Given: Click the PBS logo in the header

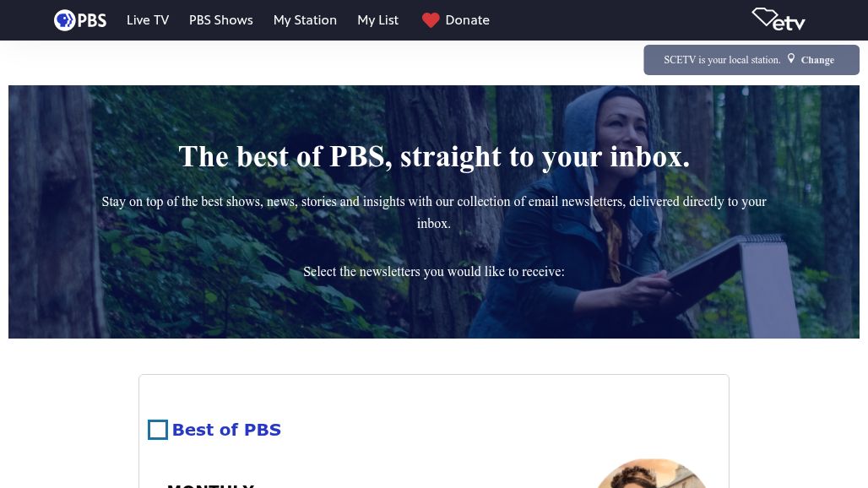Looking at the screenshot, I should pyautogui.click(x=80, y=20).
